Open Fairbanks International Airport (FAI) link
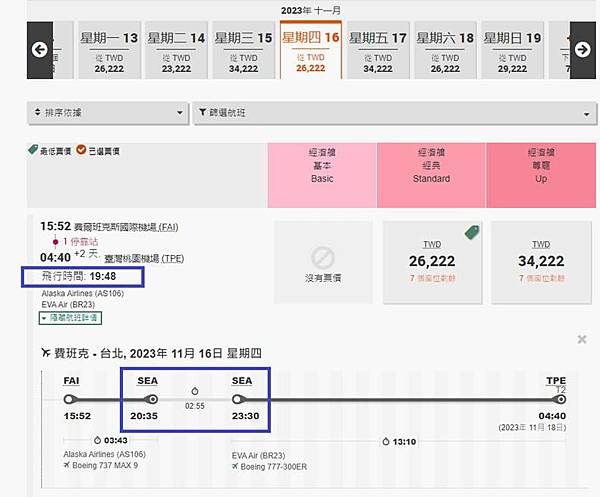Image resolution: width=600 pixels, height=497 pixels. (x=126, y=228)
